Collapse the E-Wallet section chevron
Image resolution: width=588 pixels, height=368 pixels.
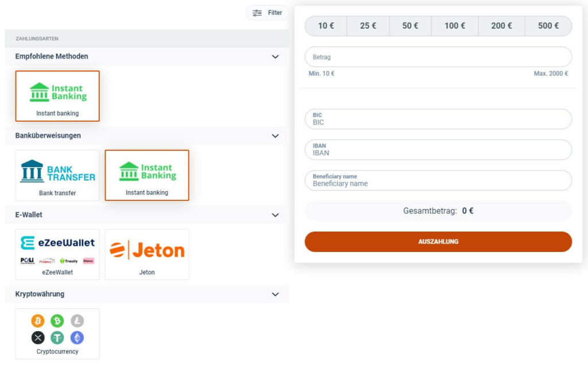tap(275, 215)
